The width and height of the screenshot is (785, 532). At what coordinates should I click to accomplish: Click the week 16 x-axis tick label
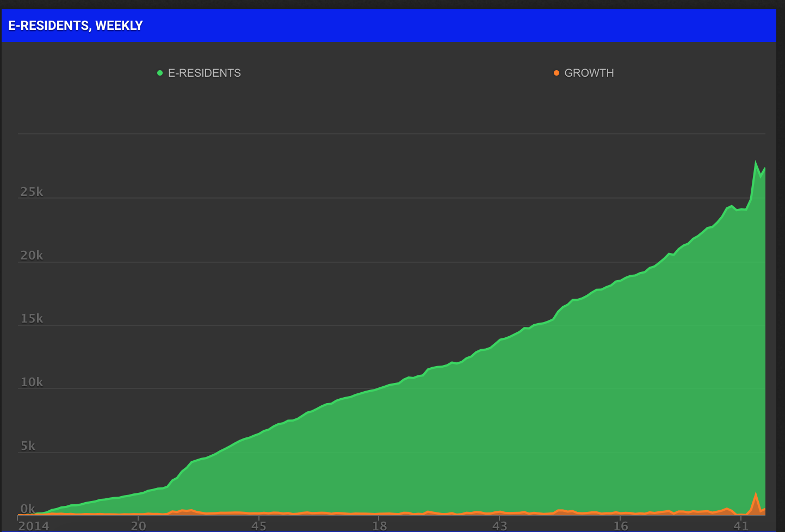(621, 525)
